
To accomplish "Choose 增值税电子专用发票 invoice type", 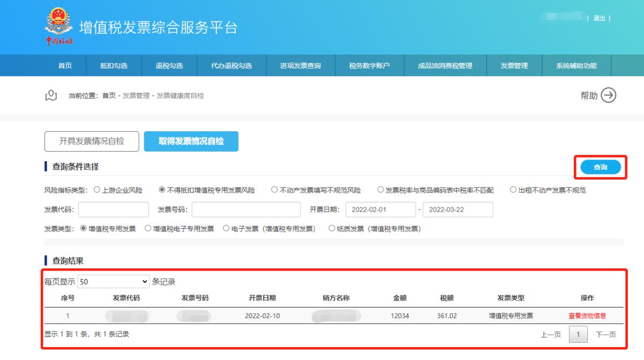I will (x=148, y=229).
